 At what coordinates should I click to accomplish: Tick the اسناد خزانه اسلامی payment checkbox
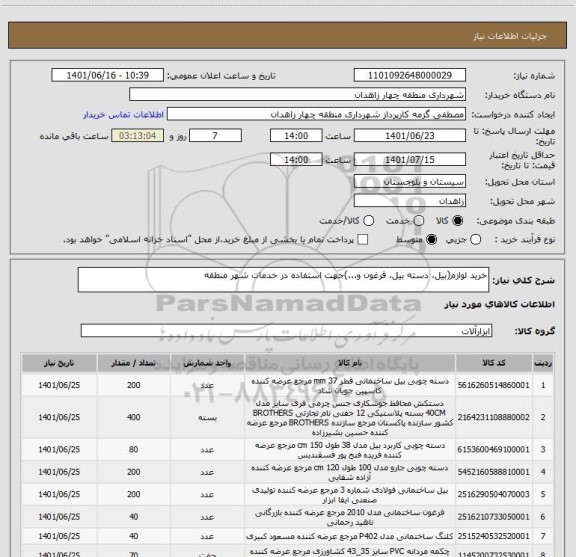click(363, 240)
